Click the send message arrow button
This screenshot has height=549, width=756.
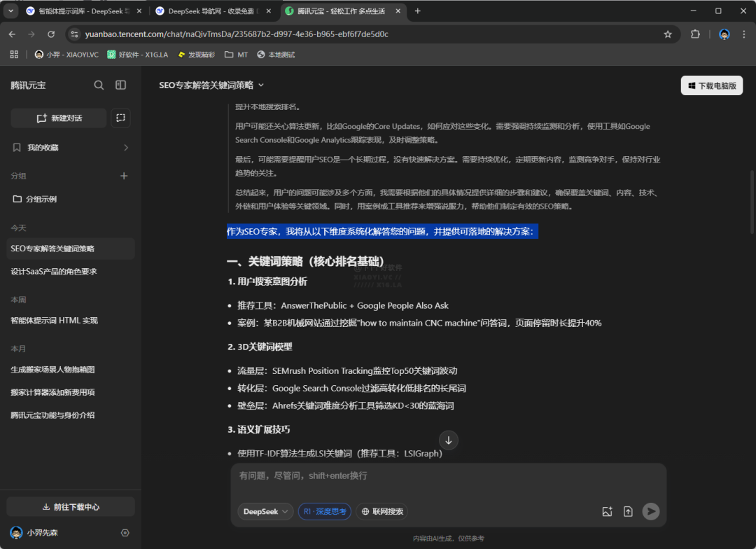point(650,511)
